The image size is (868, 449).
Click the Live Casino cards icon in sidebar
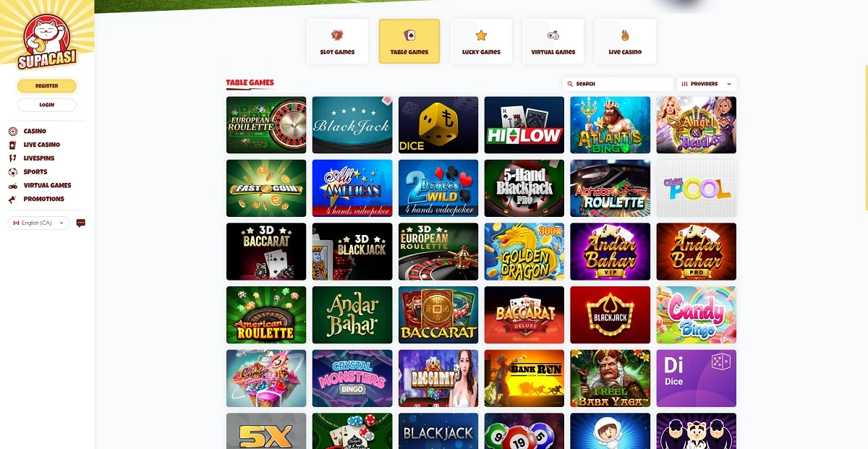click(x=12, y=145)
